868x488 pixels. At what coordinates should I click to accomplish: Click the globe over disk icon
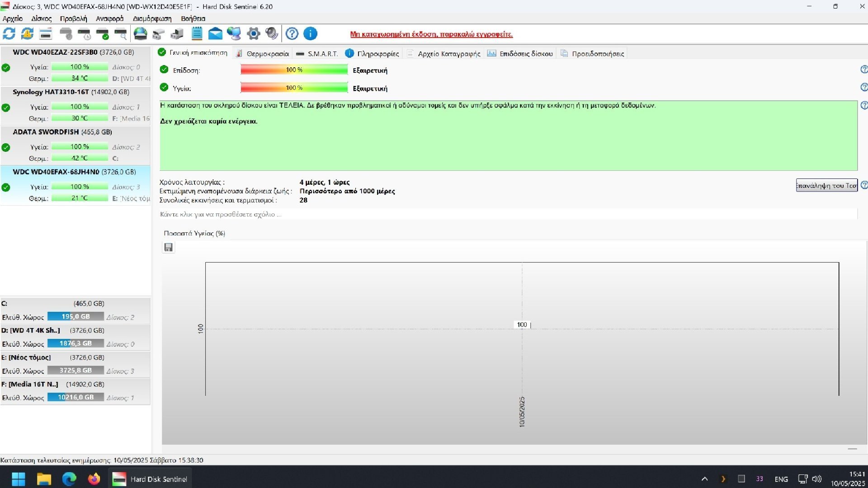(x=141, y=33)
